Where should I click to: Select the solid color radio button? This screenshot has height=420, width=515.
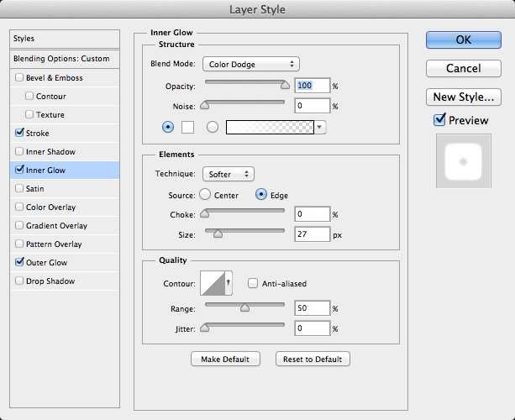point(168,127)
